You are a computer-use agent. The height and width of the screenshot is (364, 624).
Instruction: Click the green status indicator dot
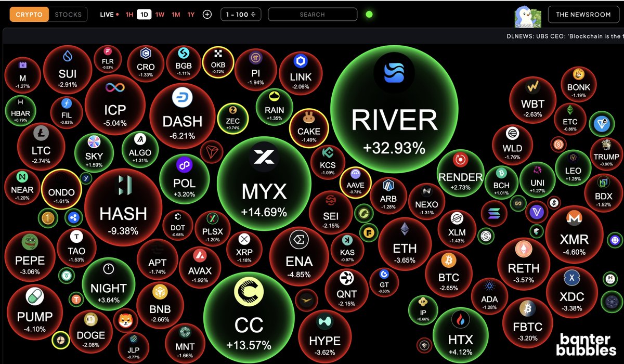369,15
